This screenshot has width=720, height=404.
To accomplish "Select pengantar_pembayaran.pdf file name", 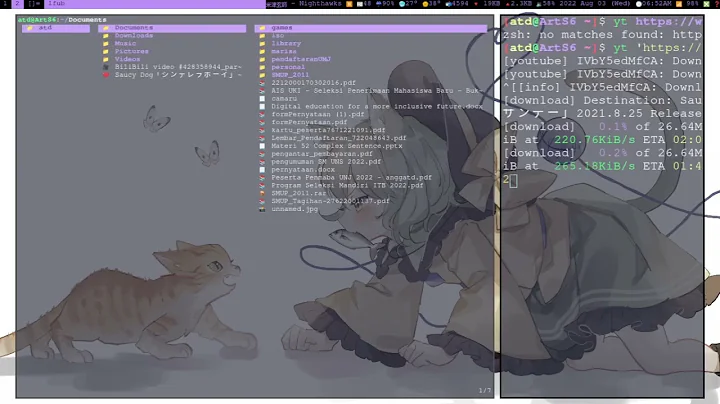I will 322,154.
